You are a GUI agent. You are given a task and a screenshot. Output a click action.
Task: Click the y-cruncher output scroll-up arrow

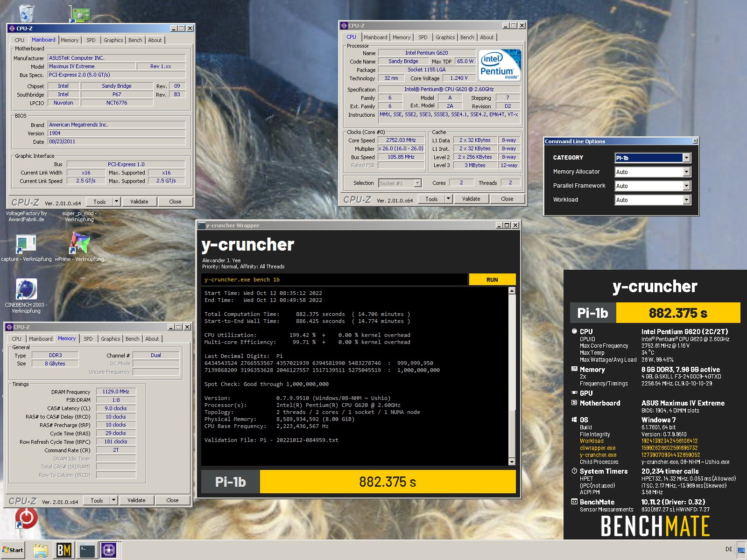tap(512, 291)
